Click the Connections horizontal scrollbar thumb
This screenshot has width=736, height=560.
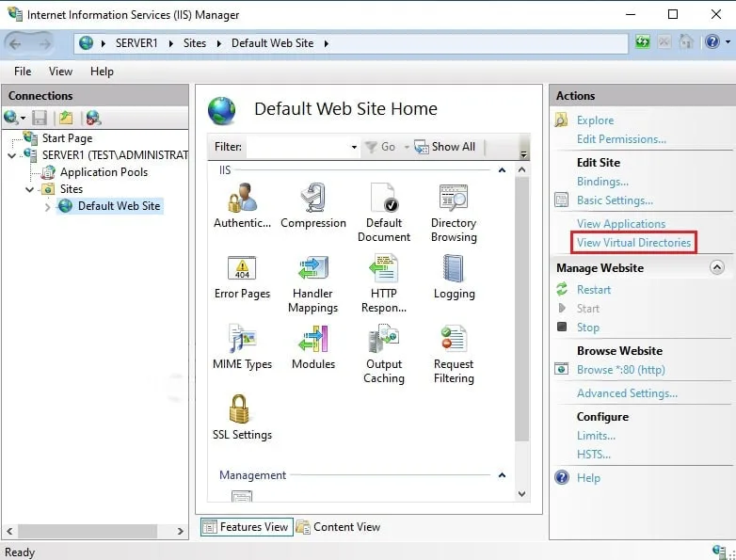(x=88, y=531)
